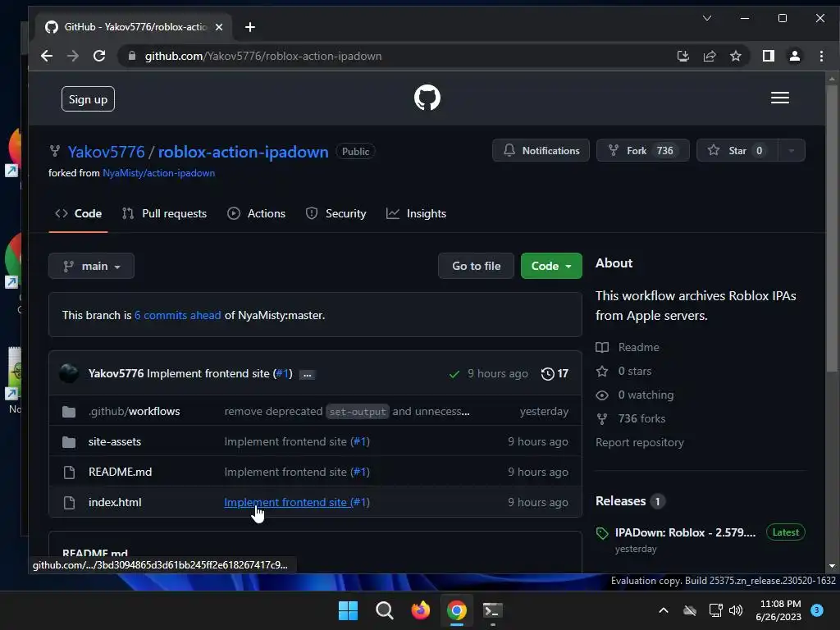Open the Actions tab
This screenshot has height=630, width=840.
pos(256,214)
